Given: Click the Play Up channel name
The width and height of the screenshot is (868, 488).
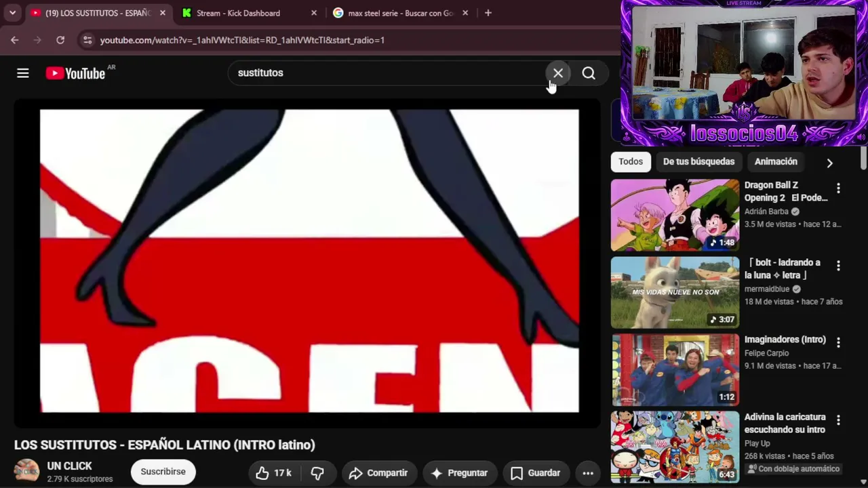Looking at the screenshot, I should 757,443.
